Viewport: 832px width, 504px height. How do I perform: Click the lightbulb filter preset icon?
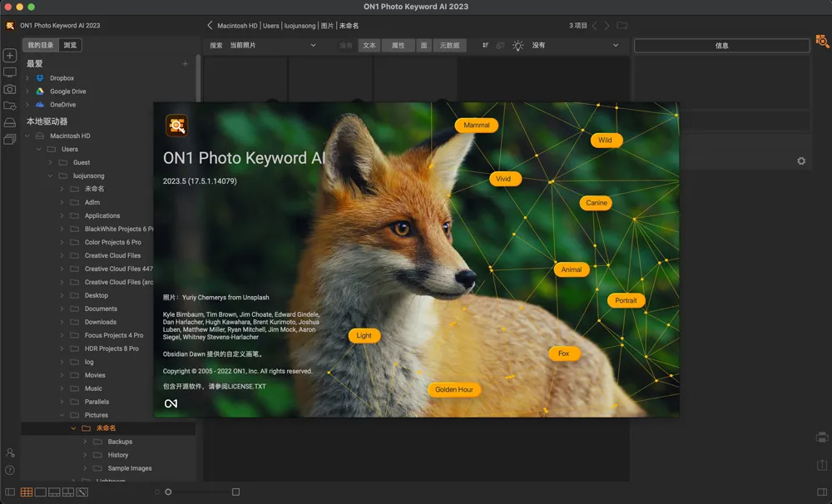coord(518,46)
